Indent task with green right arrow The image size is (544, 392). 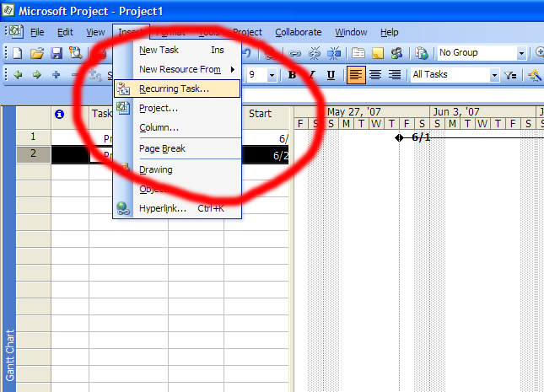coord(37,74)
